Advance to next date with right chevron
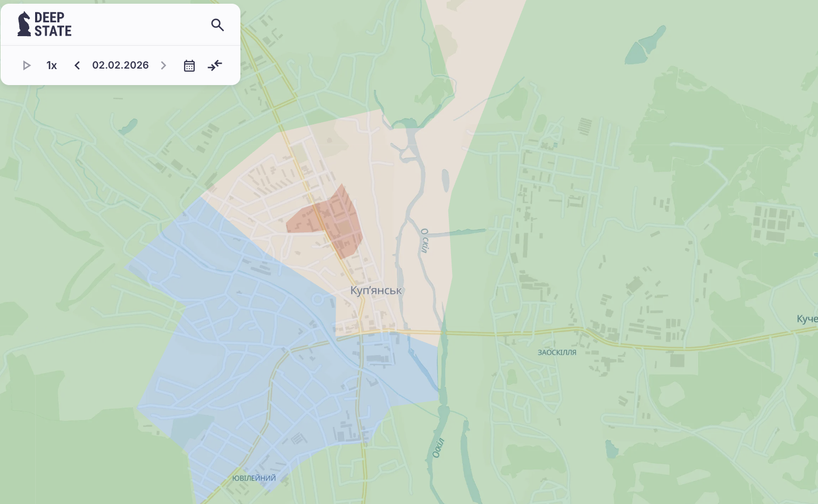Screen dimensions: 818x504 coord(163,65)
